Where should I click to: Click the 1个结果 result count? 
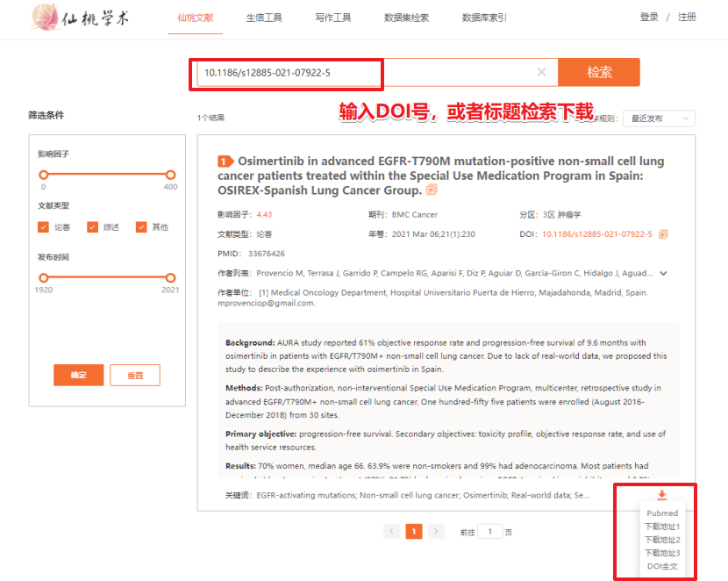coord(211,118)
